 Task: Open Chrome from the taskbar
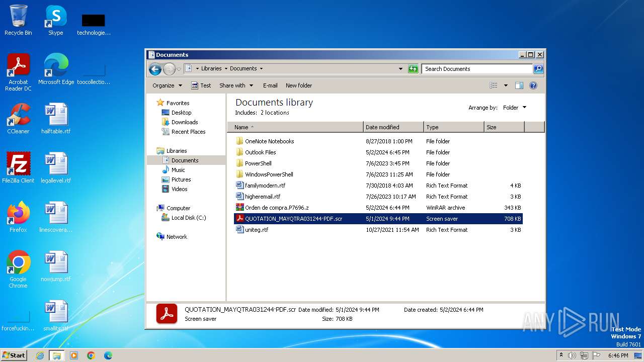pyautogui.click(x=91, y=355)
